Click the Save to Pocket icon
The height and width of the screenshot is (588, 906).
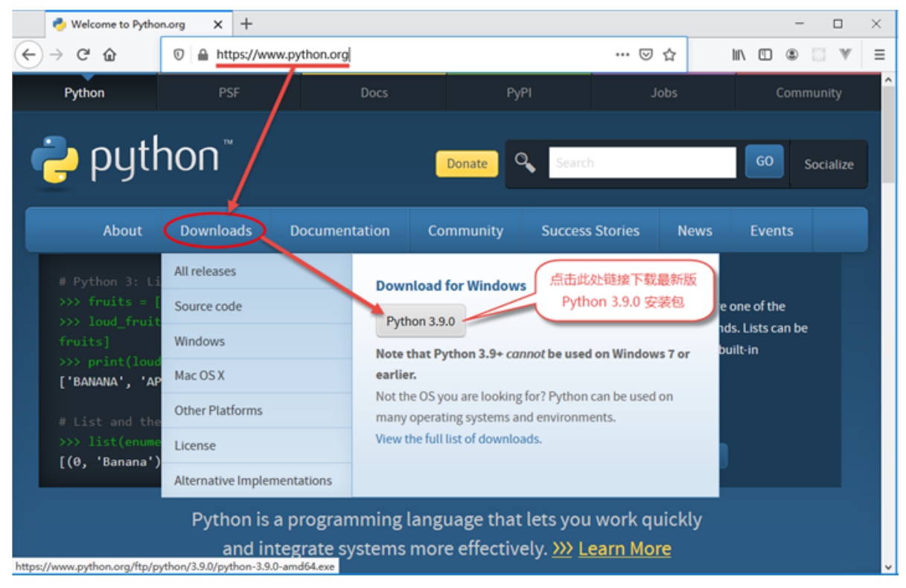(646, 54)
